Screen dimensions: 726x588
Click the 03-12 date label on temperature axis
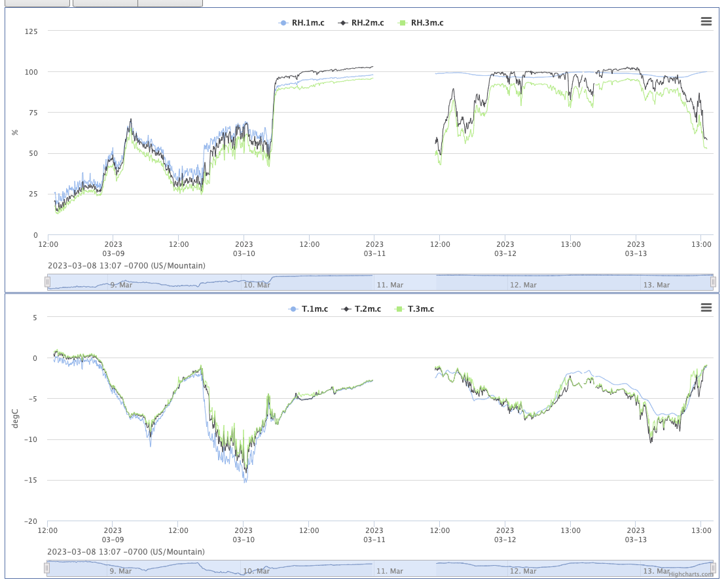(x=505, y=540)
